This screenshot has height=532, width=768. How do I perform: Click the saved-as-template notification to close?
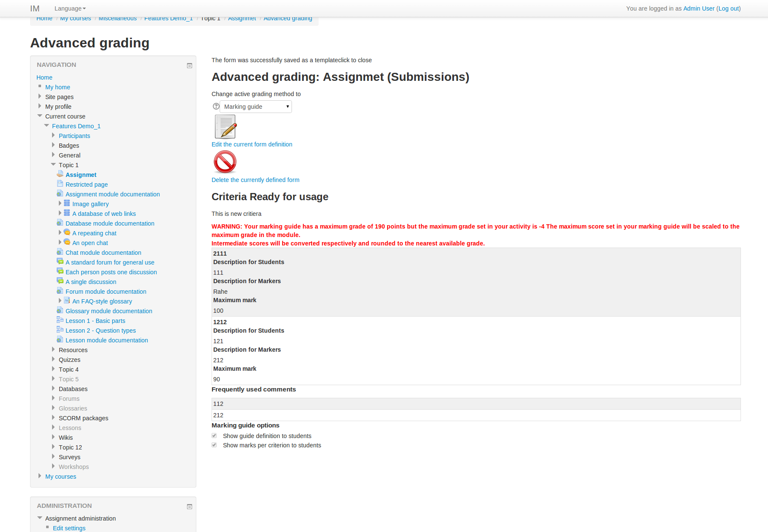292,60
